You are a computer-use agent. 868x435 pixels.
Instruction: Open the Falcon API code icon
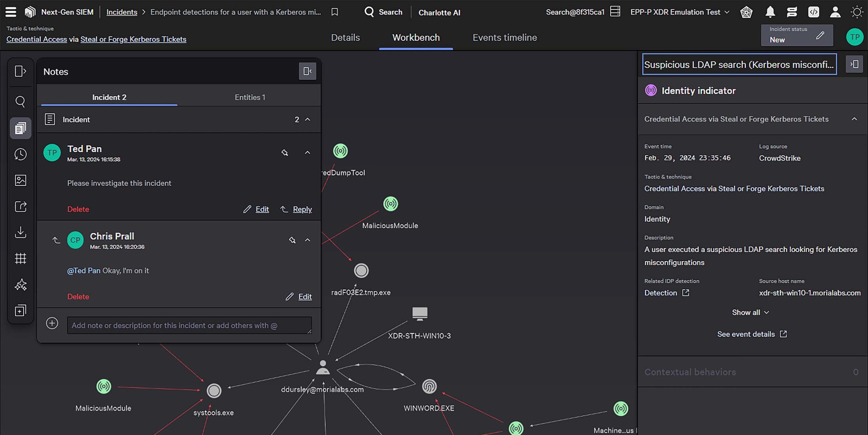pyautogui.click(x=813, y=12)
